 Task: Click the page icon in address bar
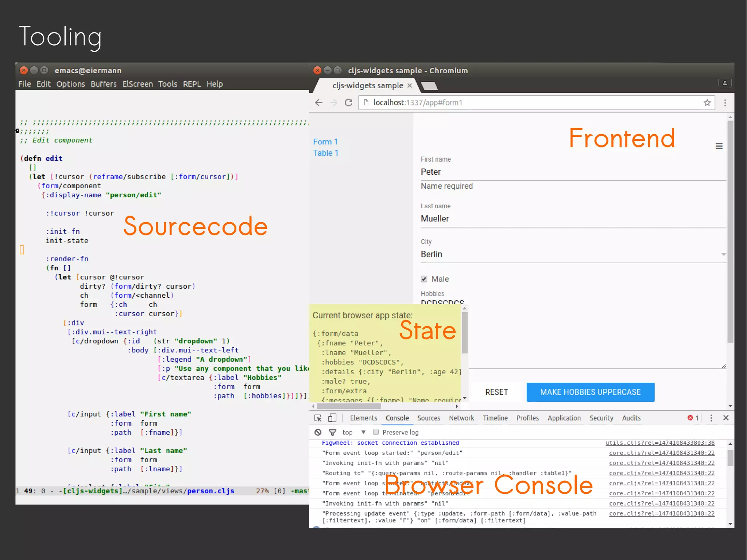tap(367, 103)
